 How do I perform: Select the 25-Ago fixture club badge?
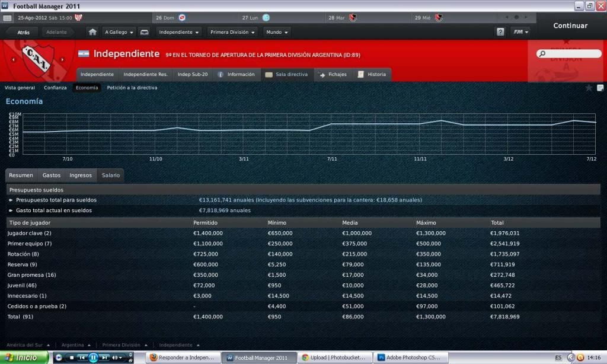79,17
